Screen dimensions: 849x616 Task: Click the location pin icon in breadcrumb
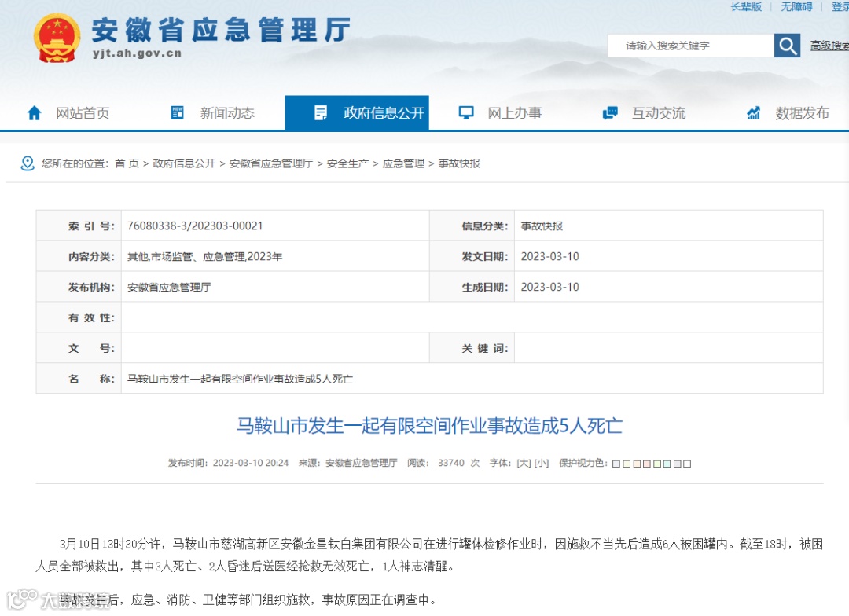pyautogui.click(x=27, y=163)
